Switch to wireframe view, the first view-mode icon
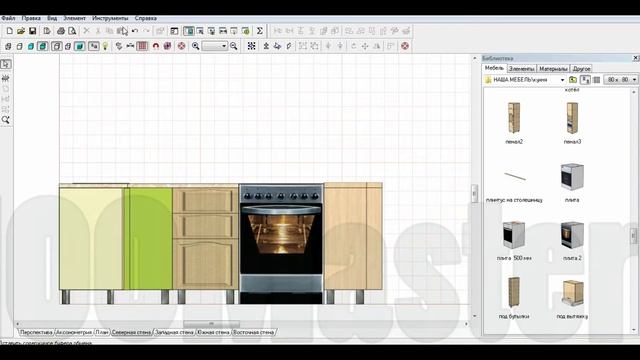The height and width of the screenshot is (360, 640). 8,46
